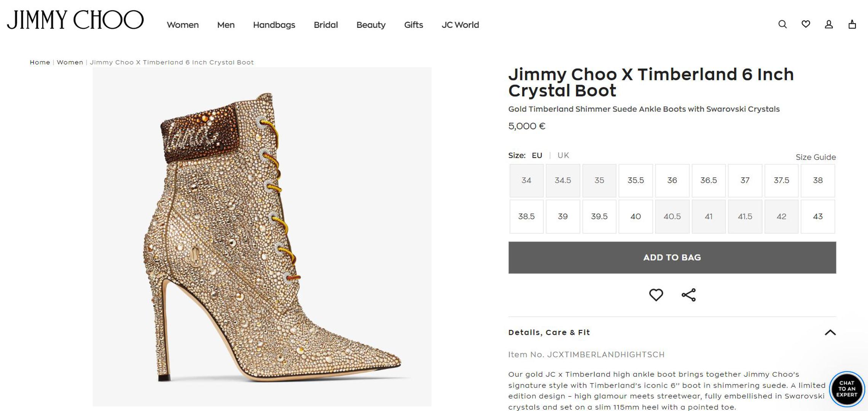Open the account profile icon
Screen dimensions: 868x411
click(829, 24)
